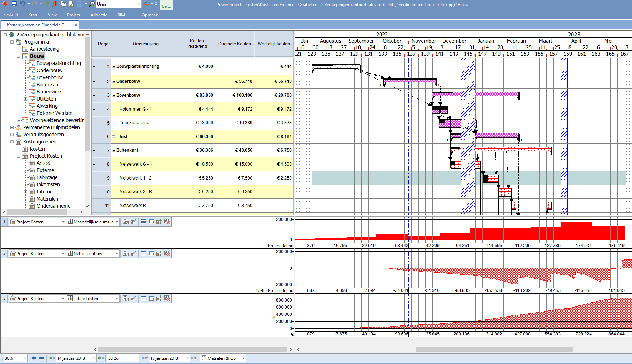Viewport: 632px width, 364px height.
Task: Open the Bestand menu
Action: click(11, 15)
